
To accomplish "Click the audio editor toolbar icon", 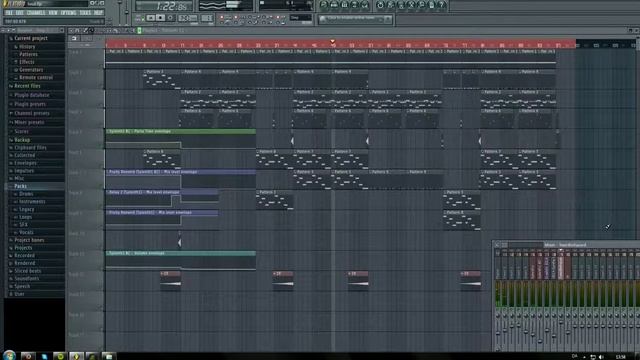I will pos(411,5).
